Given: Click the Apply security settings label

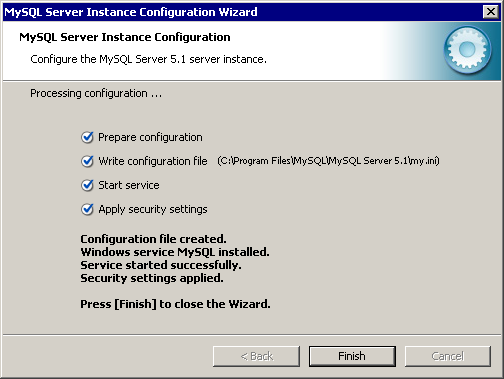Looking at the screenshot, I should [x=153, y=209].
